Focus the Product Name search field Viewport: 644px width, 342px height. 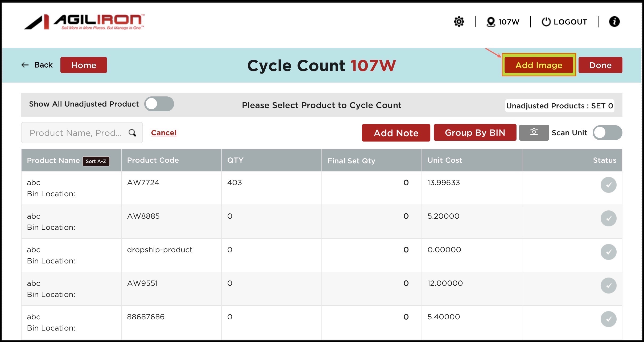click(76, 133)
